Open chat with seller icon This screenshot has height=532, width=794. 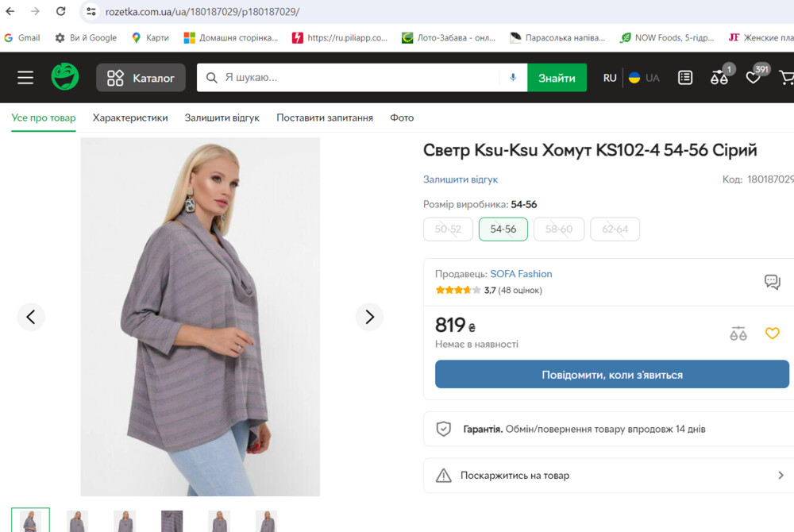772,282
